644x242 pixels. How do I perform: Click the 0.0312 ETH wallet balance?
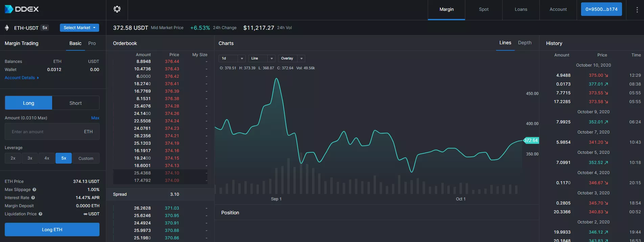(x=54, y=70)
